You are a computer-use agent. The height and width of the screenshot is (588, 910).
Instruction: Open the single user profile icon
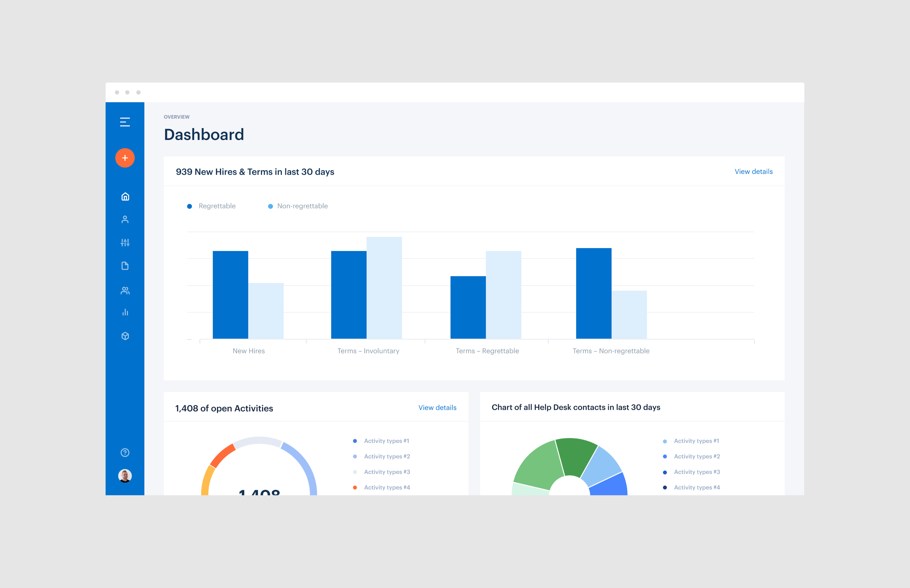point(125,219)
